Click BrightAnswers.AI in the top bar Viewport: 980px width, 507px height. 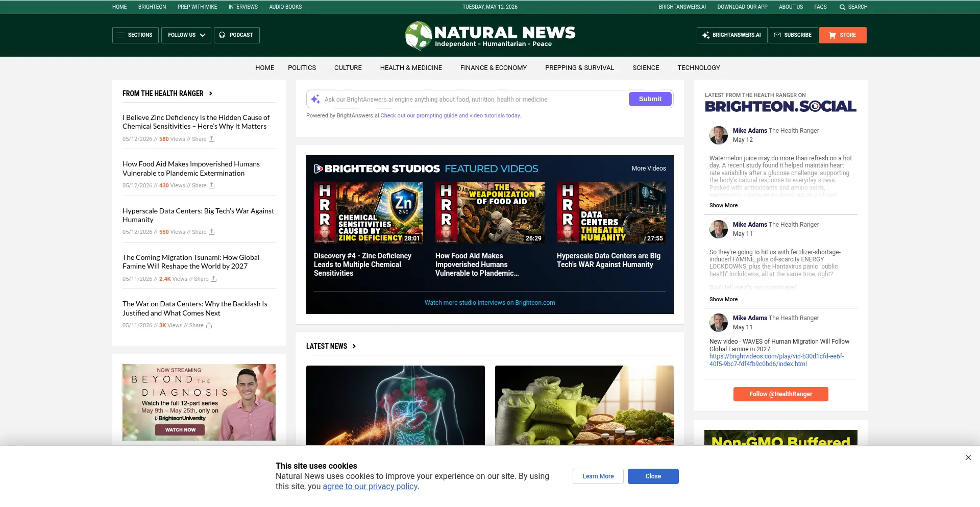682,7
